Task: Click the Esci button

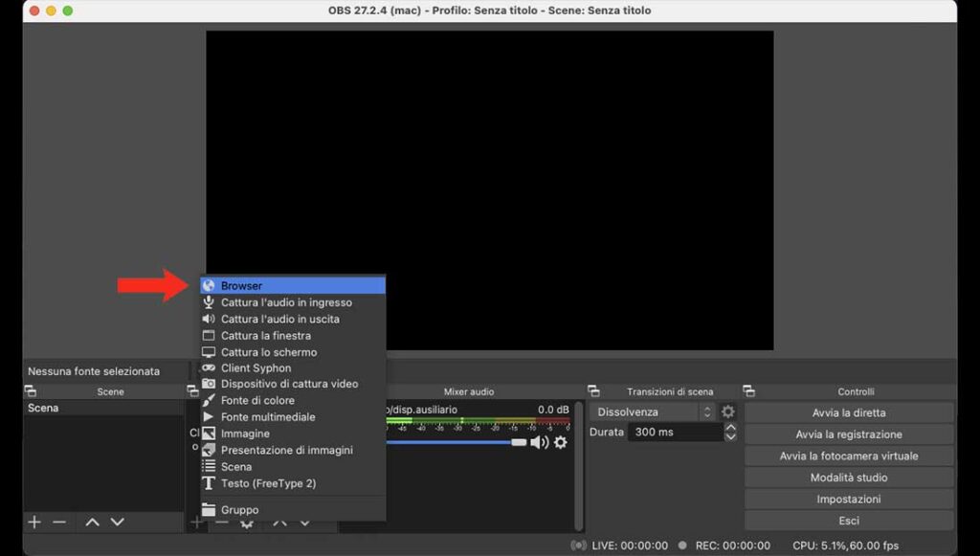Action: coord(849,521)
